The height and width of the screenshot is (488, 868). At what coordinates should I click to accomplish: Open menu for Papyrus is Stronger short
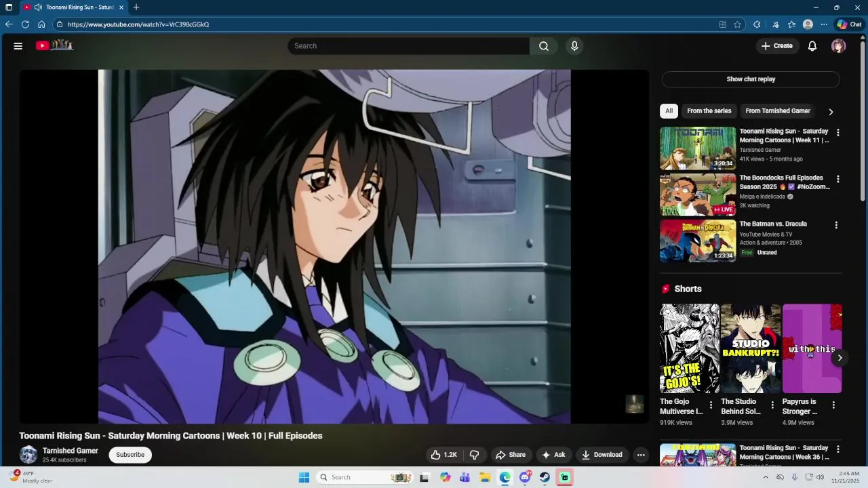tap(833, 405)
